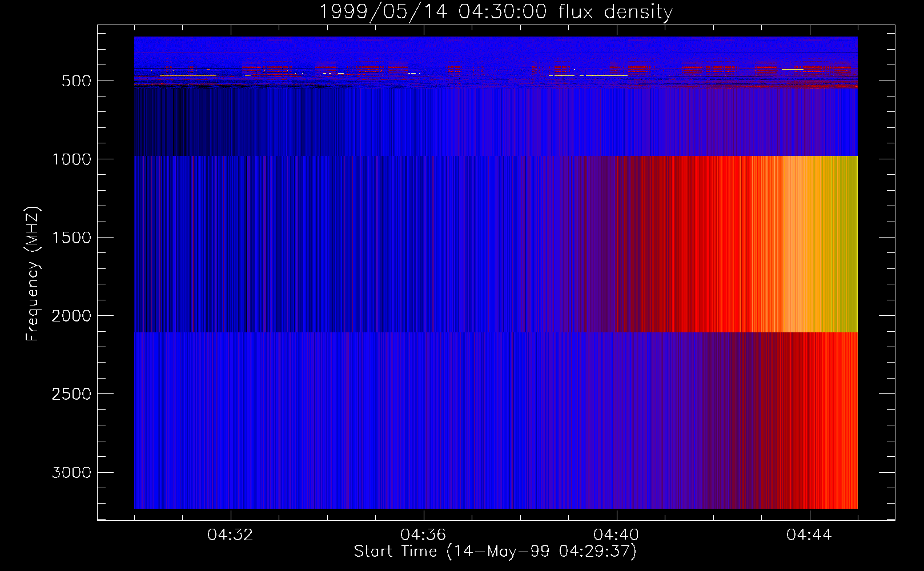This screenshot has width=924, height=571.
Task: Click the 04:40 time tick label
Action: pos(616,535)
